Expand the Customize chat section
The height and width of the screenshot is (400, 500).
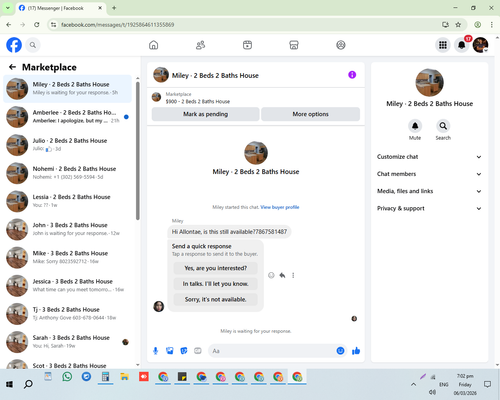(x=429, y=157)
